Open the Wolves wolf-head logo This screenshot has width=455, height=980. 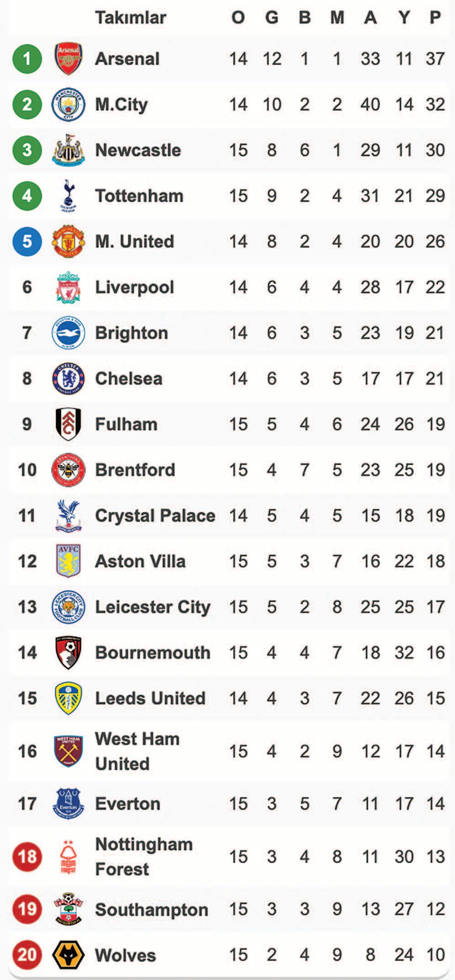pos(68,955)
